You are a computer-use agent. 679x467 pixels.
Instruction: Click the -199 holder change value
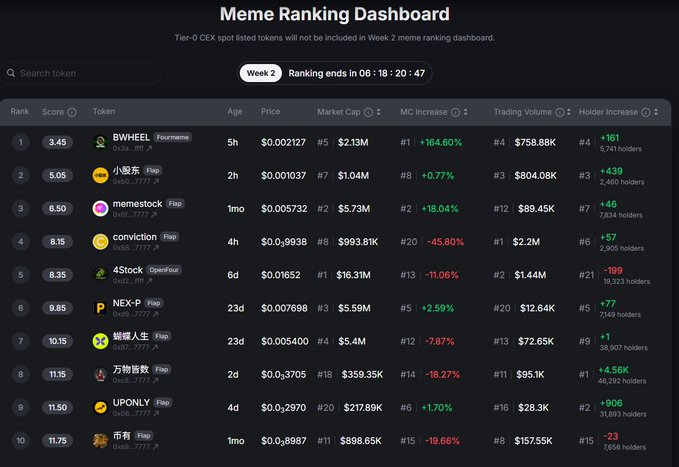tap(613, 271)
